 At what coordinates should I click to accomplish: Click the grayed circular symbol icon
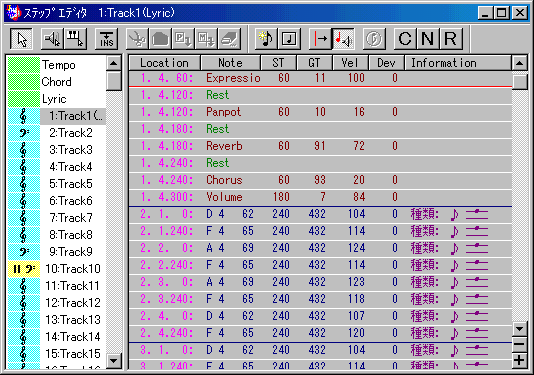(x=374, y=39)
